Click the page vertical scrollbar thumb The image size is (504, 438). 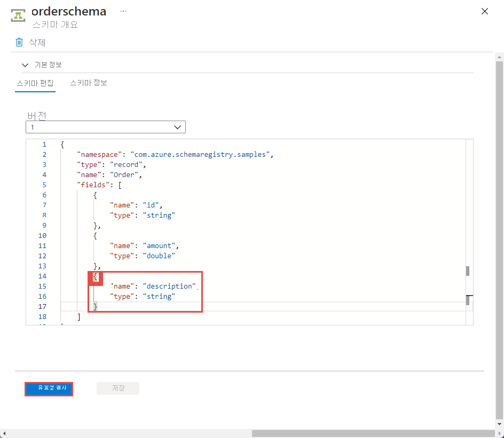pyautogui.click(x=499, y=241)
